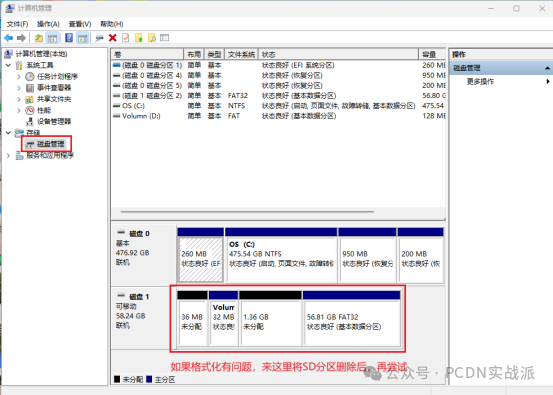Click the drive icon of Volumn (D:) row
This screenshot has height=395, width=553.
tap(116, 116)
